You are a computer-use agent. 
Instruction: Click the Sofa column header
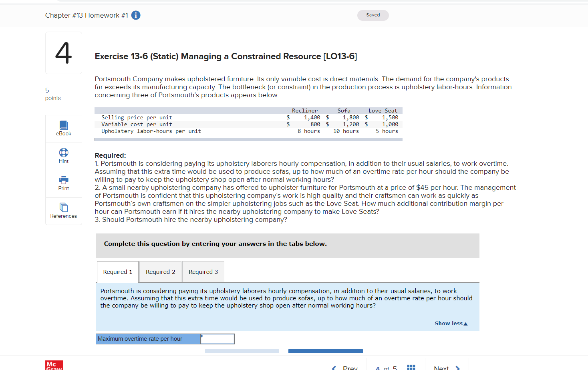[344, 111]
